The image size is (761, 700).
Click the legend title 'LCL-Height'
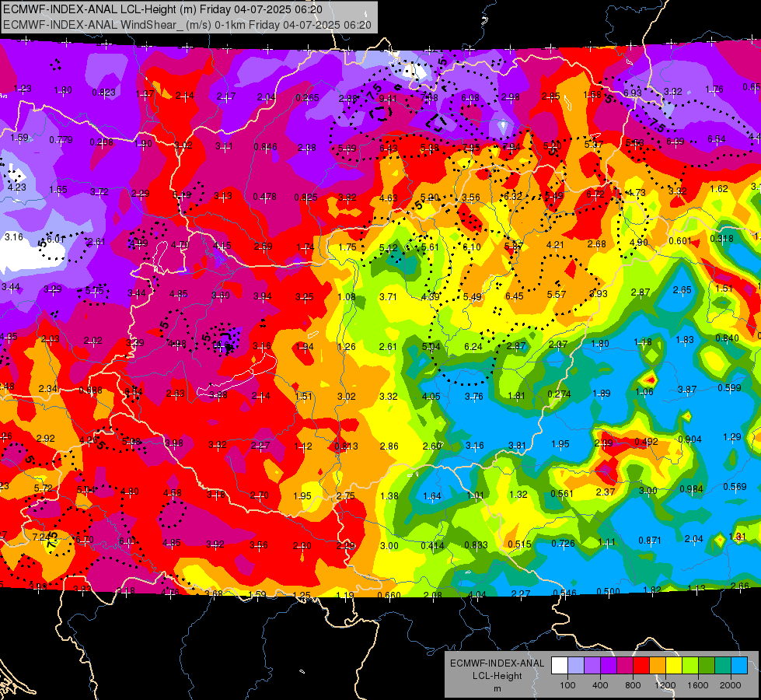click(x=497, y=676)
